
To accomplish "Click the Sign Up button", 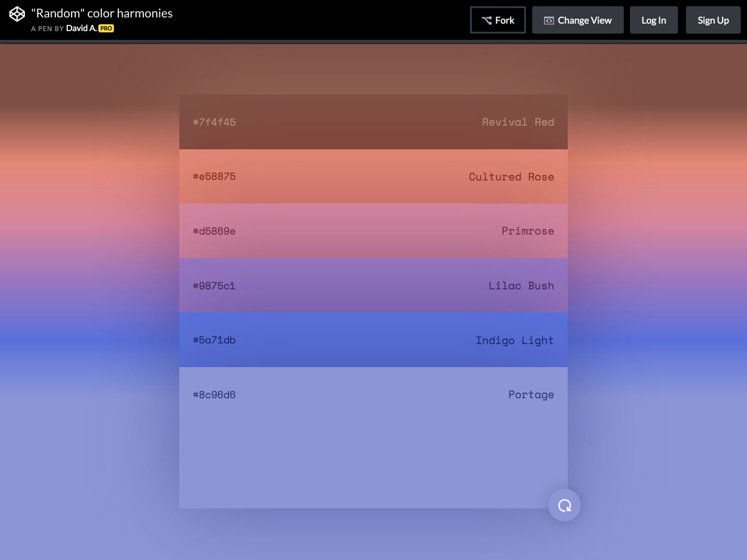I will (x=713, y=20).
